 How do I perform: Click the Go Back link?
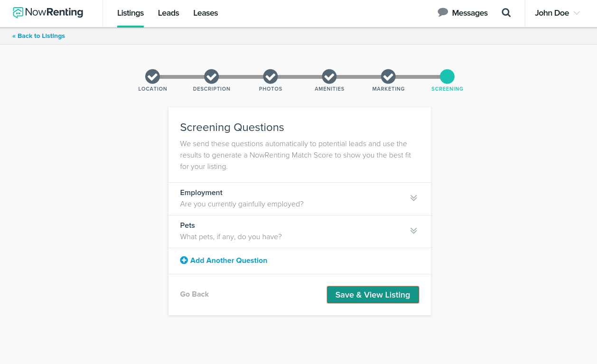195,294
